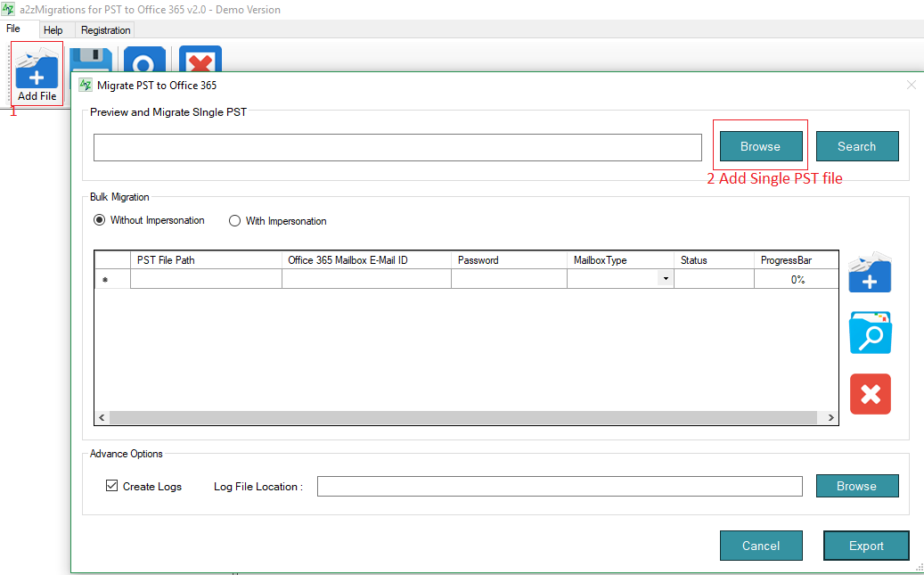Select the With Impersonation option

[235, 221]
